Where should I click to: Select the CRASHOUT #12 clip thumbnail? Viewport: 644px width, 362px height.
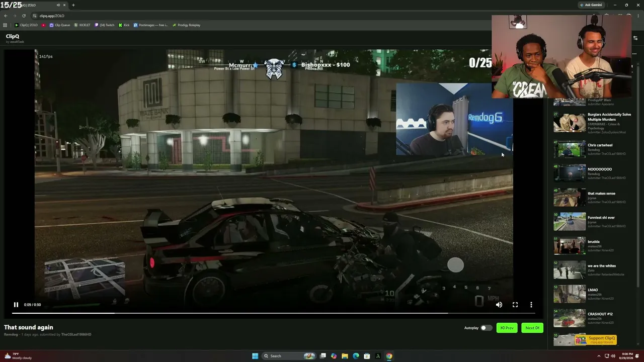point(570,318)
